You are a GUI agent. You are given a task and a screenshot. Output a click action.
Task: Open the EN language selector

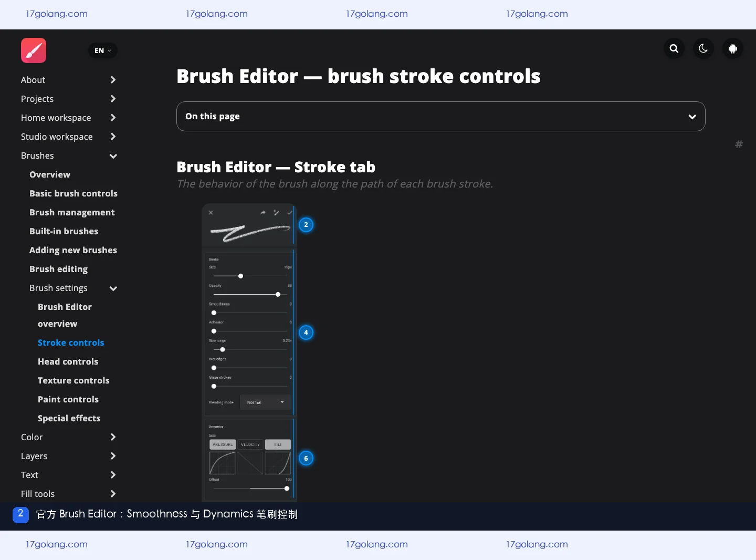[103, 50]
